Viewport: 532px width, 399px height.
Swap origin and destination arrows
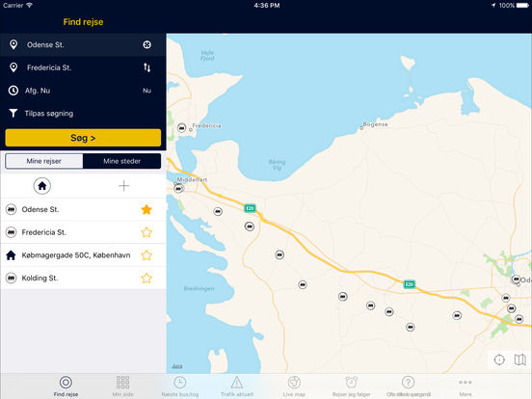(146, 67)
